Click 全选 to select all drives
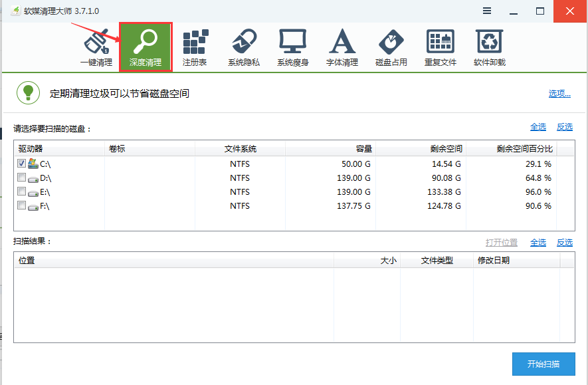 click(x=538, y=126)
